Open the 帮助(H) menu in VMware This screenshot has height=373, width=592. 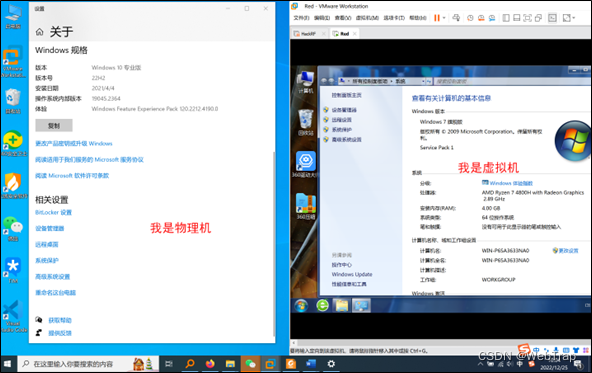[418, 18]
